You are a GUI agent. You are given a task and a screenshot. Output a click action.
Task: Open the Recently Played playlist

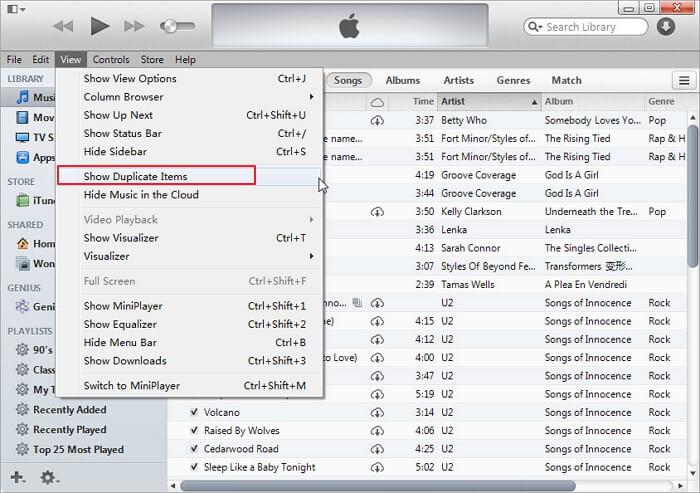pos(70,430)
